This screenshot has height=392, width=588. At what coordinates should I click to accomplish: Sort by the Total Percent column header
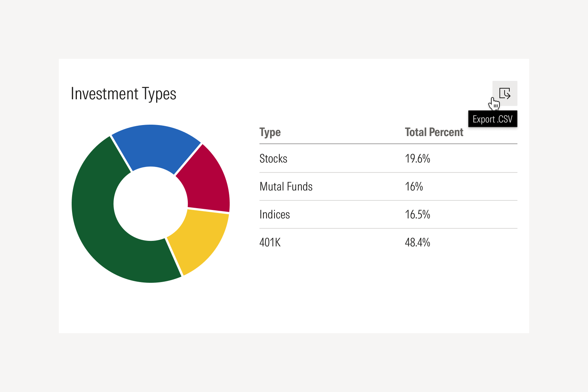pyautogui.click(x=434, y=132)
